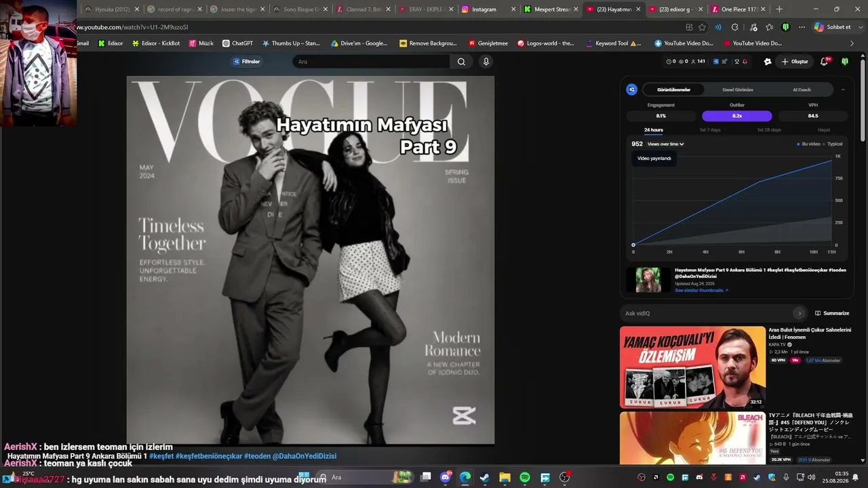Open the 'Yamaç Koçovalı'yı Özlemişim' video thumbnail
This screenshot has width=868, height=488.
[692, 367]
